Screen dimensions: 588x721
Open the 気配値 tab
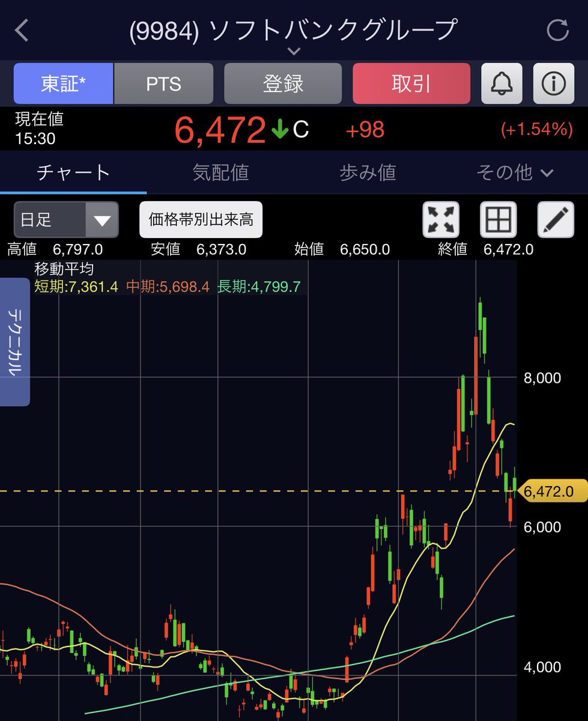(x=220, y=173)
